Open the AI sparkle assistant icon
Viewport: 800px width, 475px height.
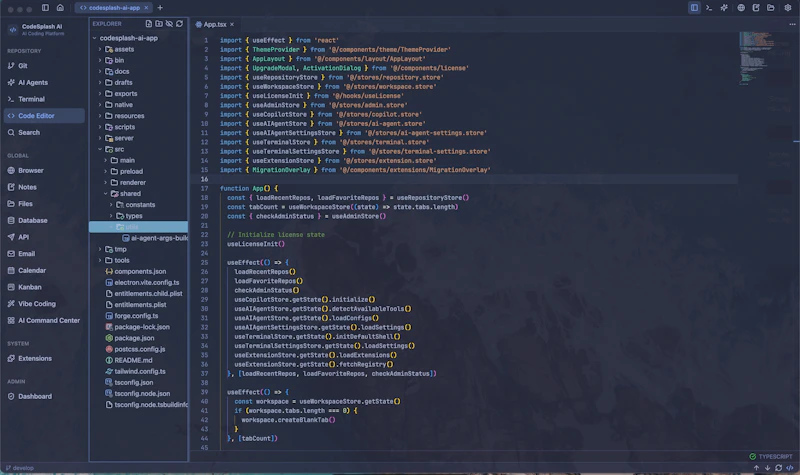(x=724, y=8)
